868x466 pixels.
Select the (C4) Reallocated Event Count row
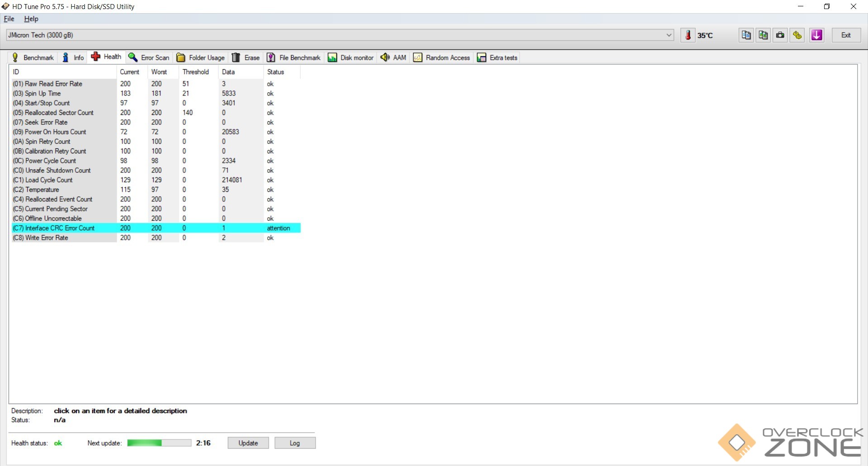click(156, 199)
